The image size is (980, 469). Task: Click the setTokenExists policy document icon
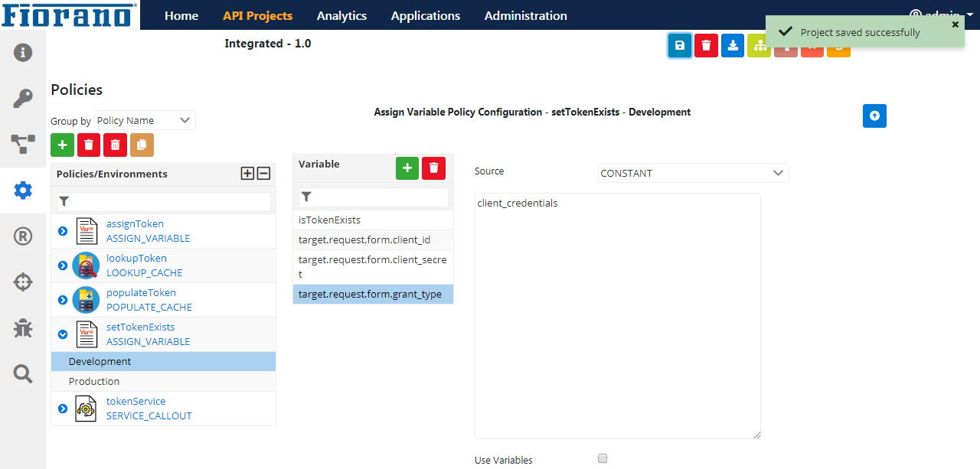point(86,334)
